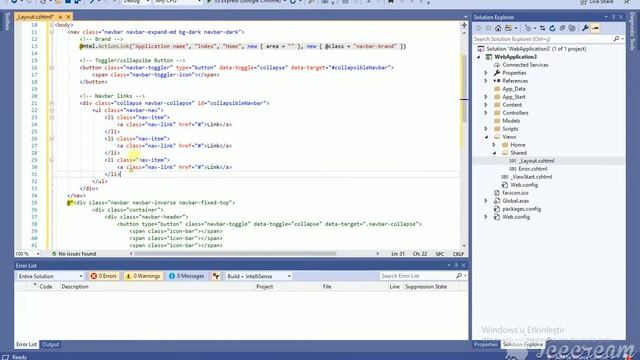The height and width of the screenshot is (360, 640).
Task: Sort by the Description column header
Action: pyautogui.click(x=75, y=287)
